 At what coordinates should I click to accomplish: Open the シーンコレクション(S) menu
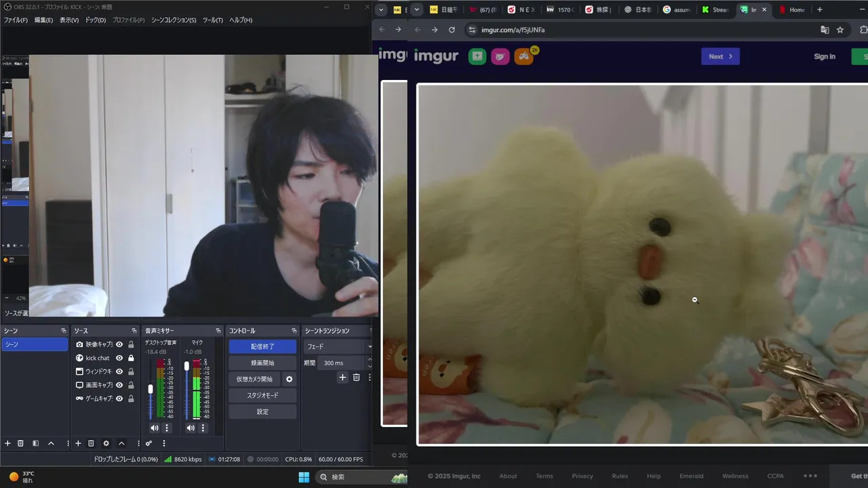click(173, 20)
